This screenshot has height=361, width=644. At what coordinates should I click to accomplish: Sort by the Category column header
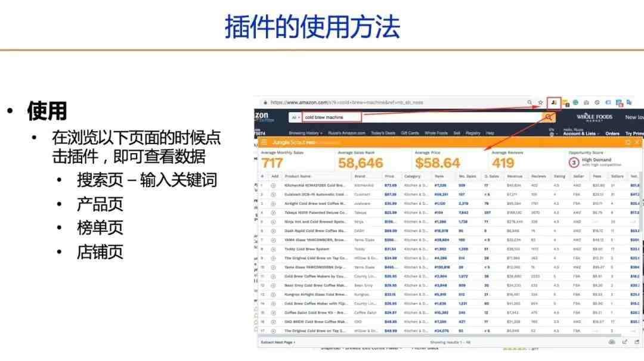click(x=413, y=176)
